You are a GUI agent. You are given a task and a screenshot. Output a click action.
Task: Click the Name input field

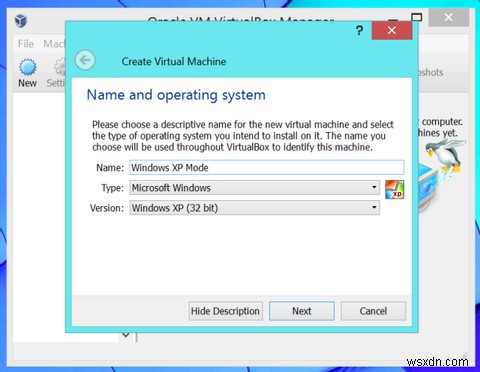point(267,167)
